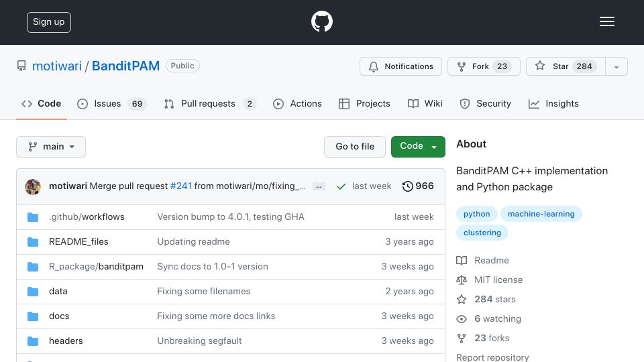Click the motiwari author name in commit row
The height and width of the screenshot is (362, 644).
pos(68,186)
